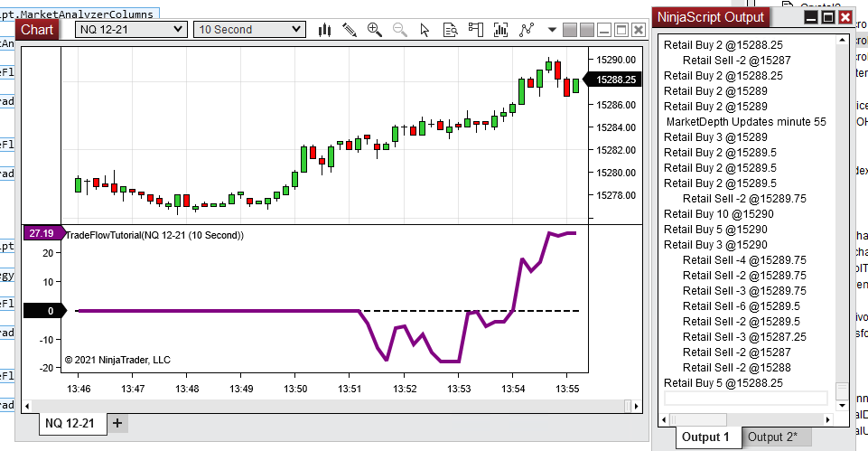Click the 15278.00 price axis label
868x451 pixels.
pos(616,195)
